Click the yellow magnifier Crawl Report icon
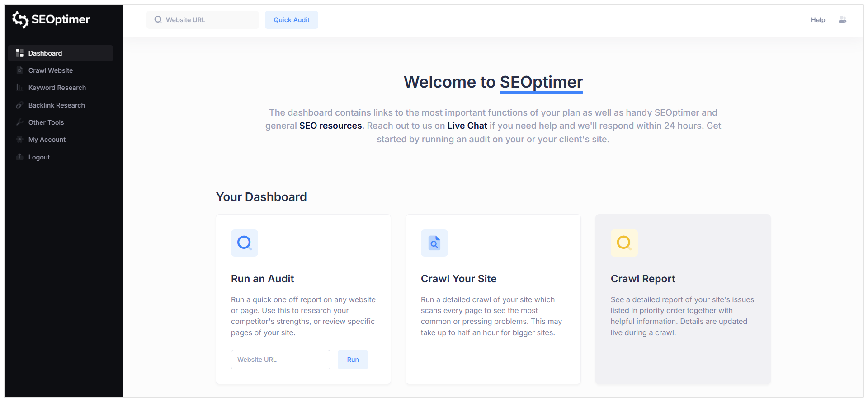The height and width of the screenshot is (402, 868). [624, 243]
